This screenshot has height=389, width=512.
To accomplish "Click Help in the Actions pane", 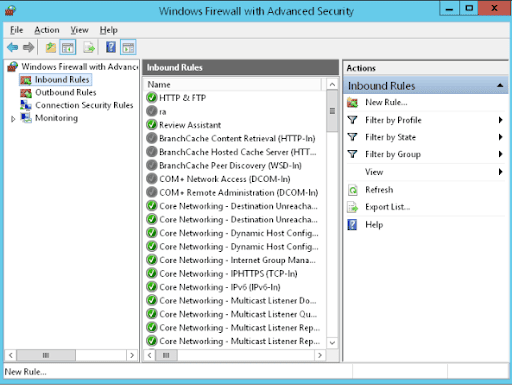I will click(x=374, y=225).
